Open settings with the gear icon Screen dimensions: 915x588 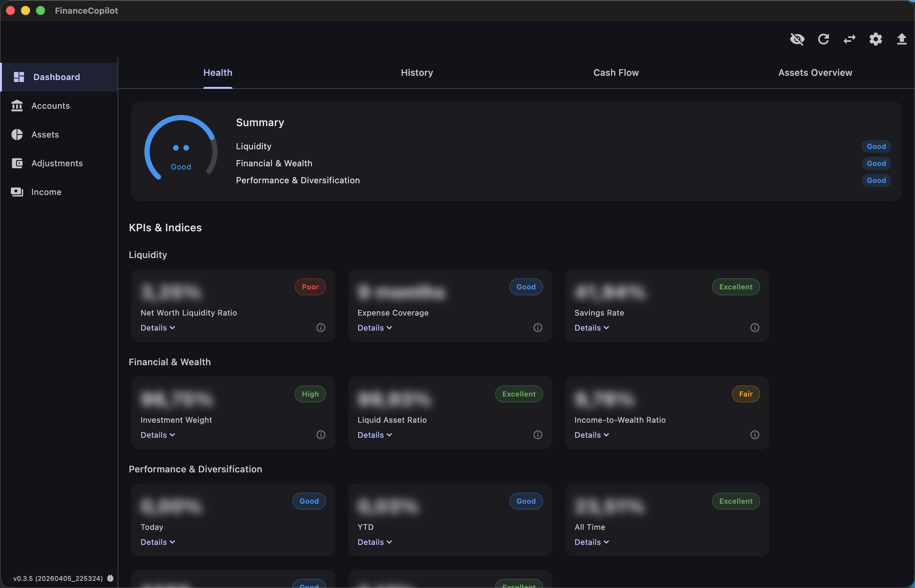[875, 39]
